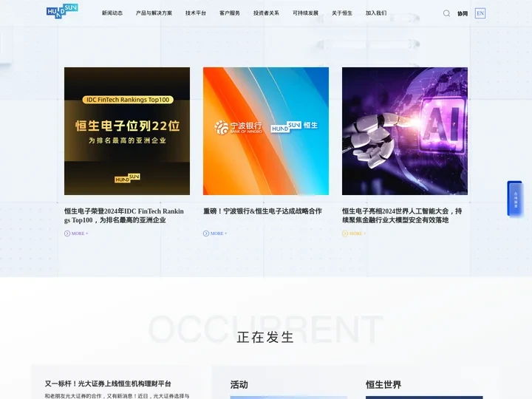
Task: Open the 技术平台 menu
Action: point(196,13)
